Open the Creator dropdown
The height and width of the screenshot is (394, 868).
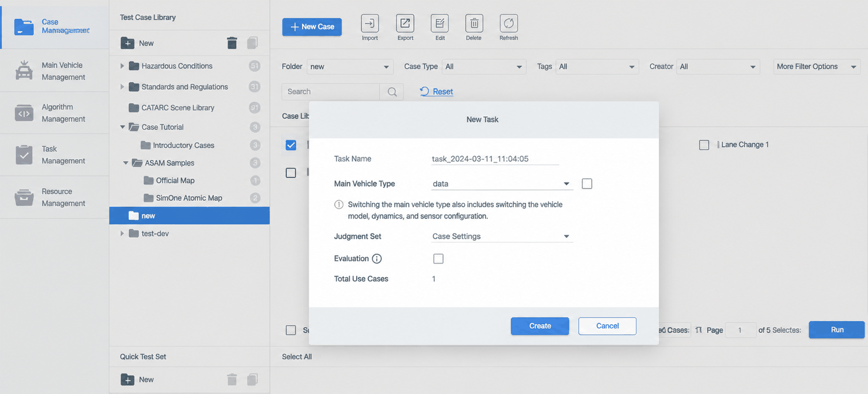point(718,67)
